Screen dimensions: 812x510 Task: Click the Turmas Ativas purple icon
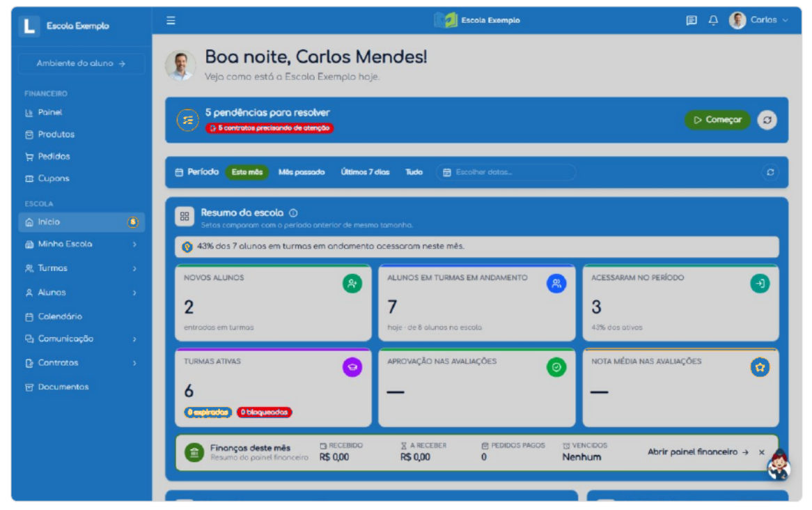[x=352, y=367]
